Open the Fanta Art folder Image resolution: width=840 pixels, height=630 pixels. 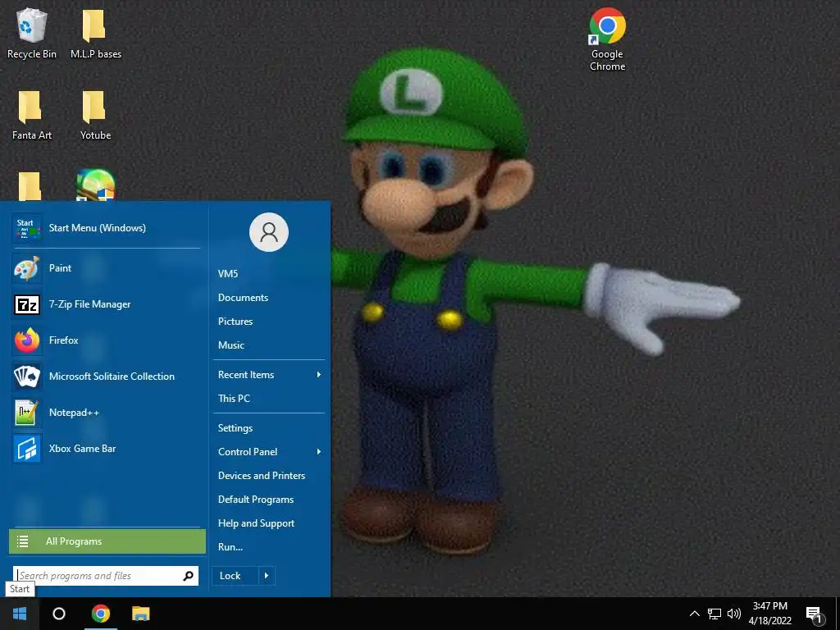coord(32,115)
